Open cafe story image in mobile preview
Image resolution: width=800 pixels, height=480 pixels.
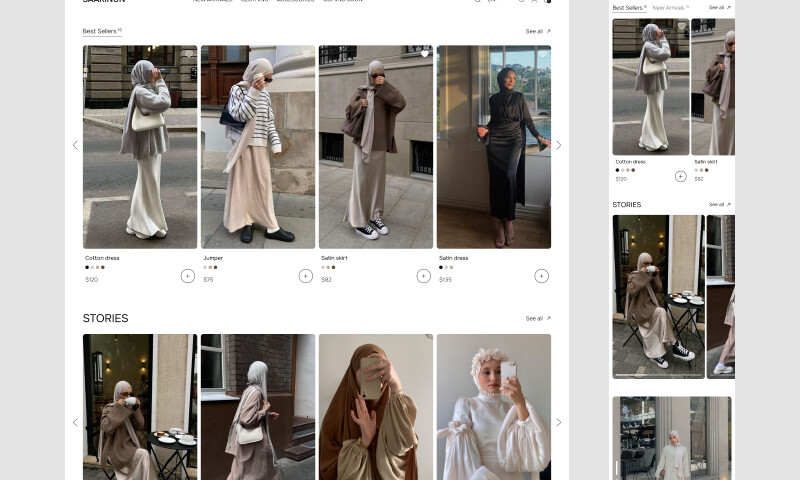click(658, 297)
